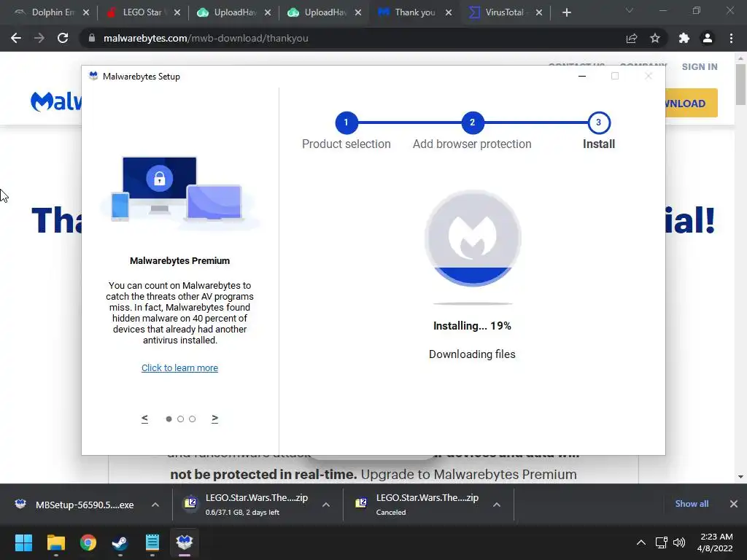Close the VirusTotal tab
The image size is (747, 560).
539,12
